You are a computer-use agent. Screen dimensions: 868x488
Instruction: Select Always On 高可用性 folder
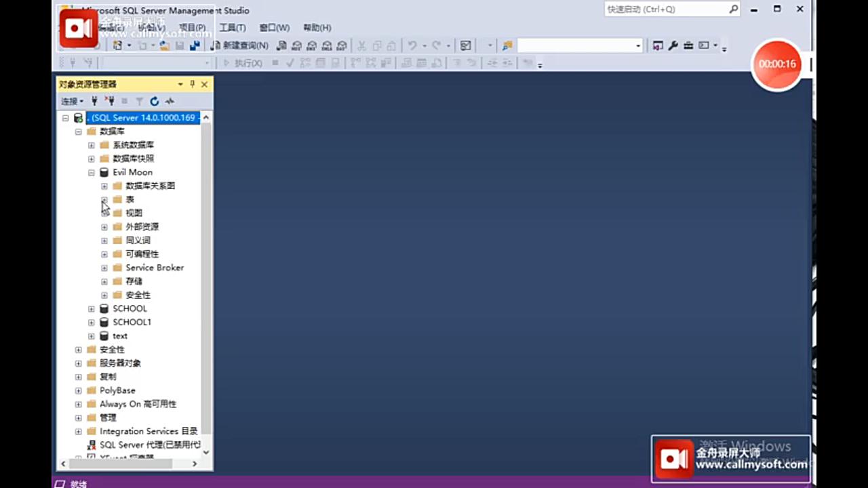138,404
